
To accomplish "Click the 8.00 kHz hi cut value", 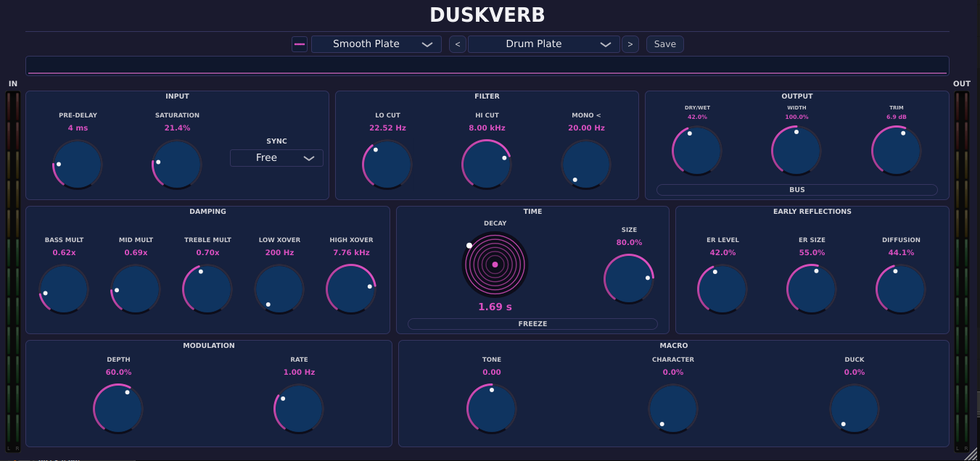I will click(x=487, y=128).
